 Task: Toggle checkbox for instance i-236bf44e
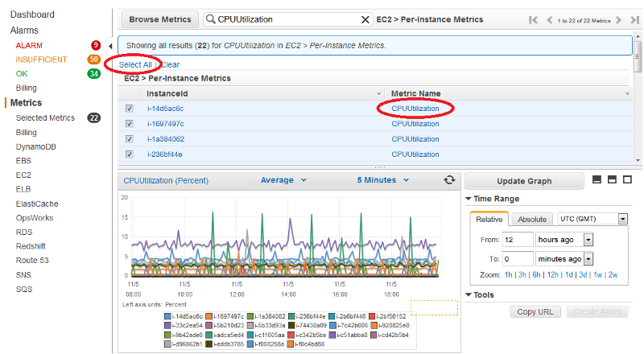[x=130, y=154]
